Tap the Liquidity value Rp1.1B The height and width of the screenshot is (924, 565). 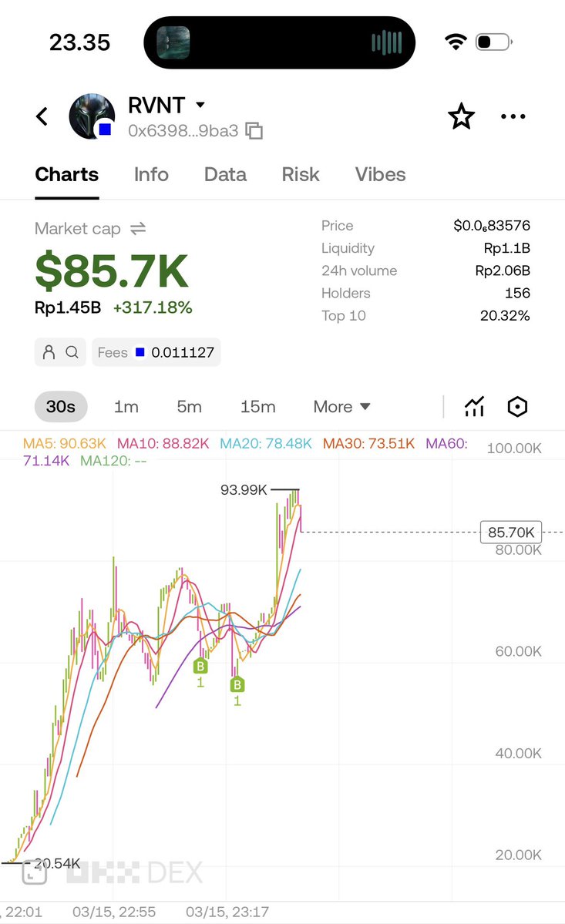point(506,248)
